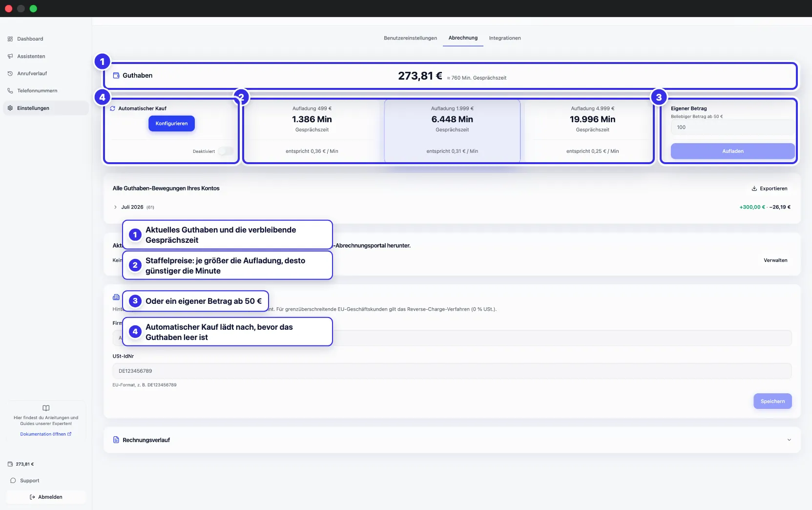812x510 pixels.
Task: Click the wallet icon next to Guthaben
Action: pyautogui.click(x=116, y=76)
